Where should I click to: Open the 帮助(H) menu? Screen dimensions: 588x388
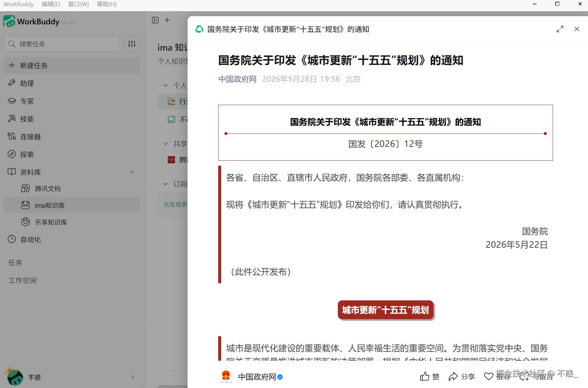pos(106,4)
